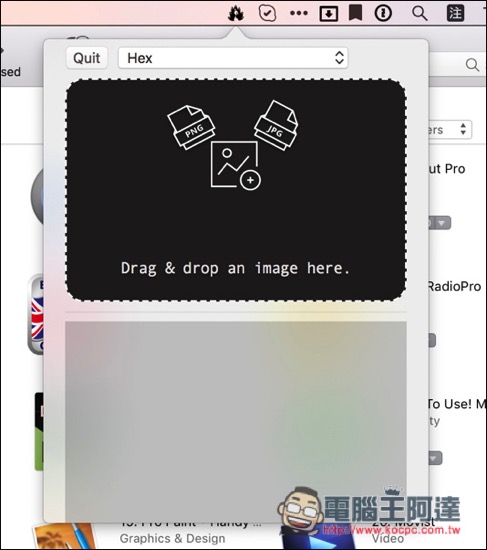Open the Video category link in App Store
Screen dimensions: 487x550
[387, 538]
